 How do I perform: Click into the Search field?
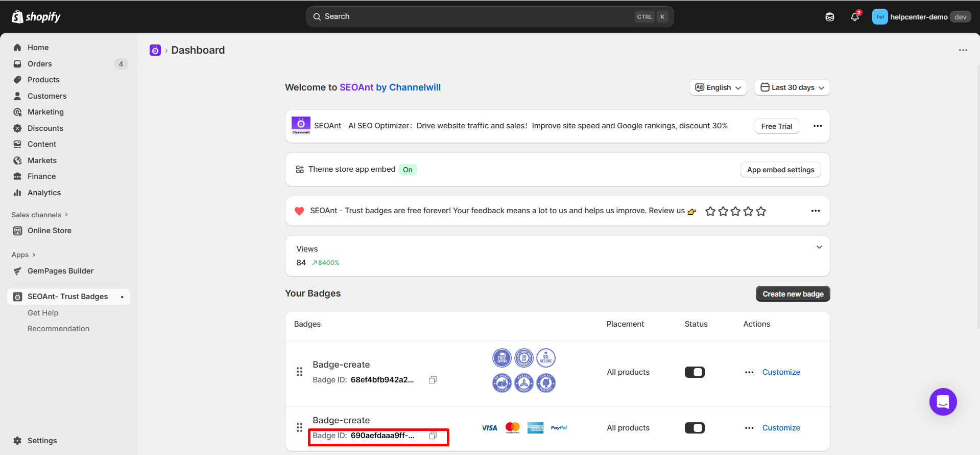click(x=475, y=17)
